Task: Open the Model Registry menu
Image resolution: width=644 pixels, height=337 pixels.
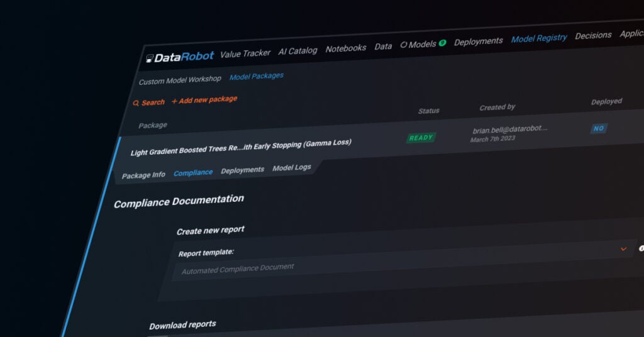Action: (539, 38)
